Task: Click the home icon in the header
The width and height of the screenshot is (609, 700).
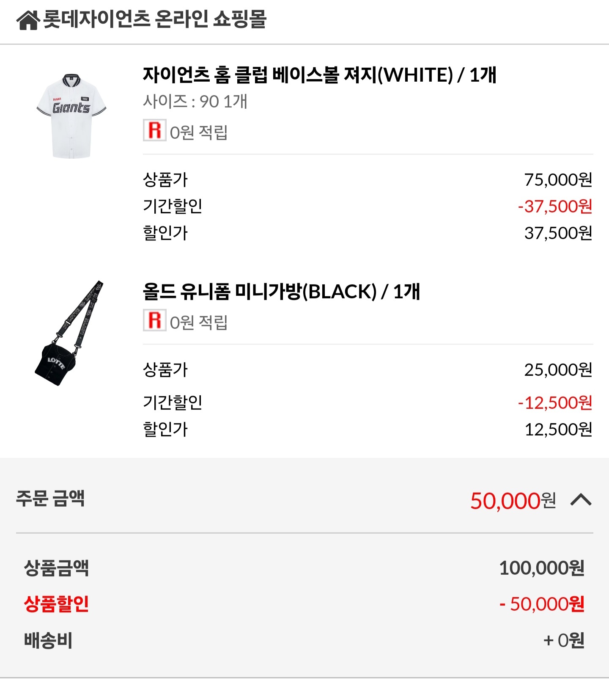Action: click(x=28, y=20)
